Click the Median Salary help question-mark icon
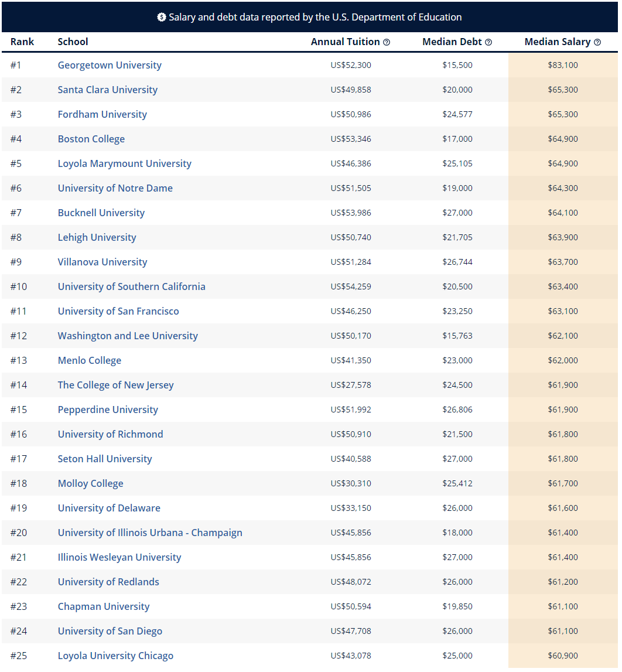This screenshot has height=672, width=622. click(597, 42)
